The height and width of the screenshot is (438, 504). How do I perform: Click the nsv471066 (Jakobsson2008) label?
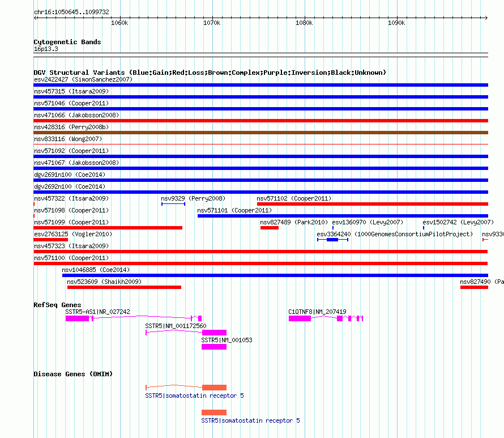point(76,115)
